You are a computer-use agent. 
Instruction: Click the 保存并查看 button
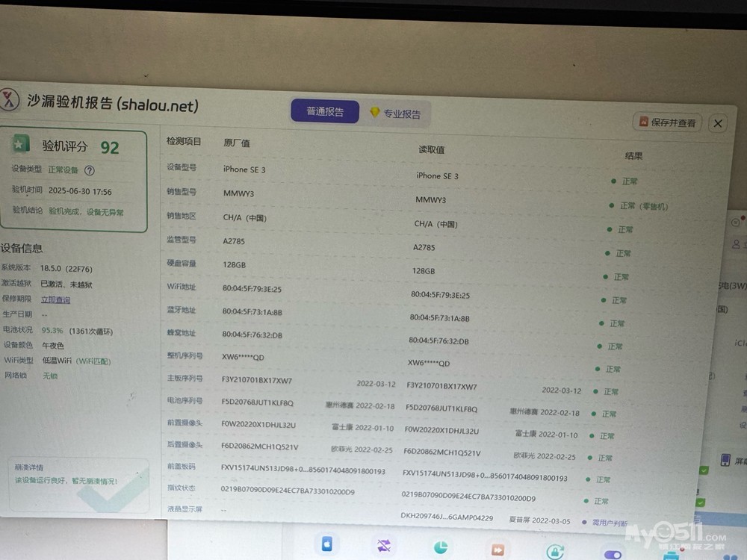[x=667, y=122]
